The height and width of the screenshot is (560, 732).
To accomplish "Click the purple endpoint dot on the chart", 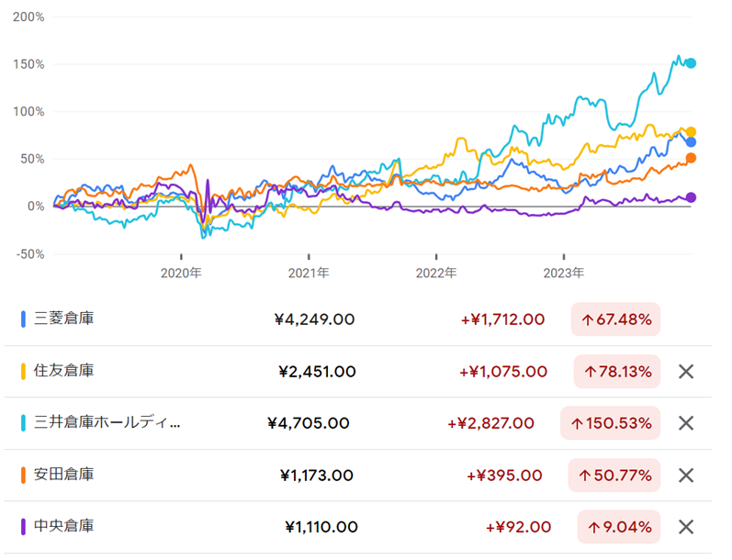I will pos(691,197).
